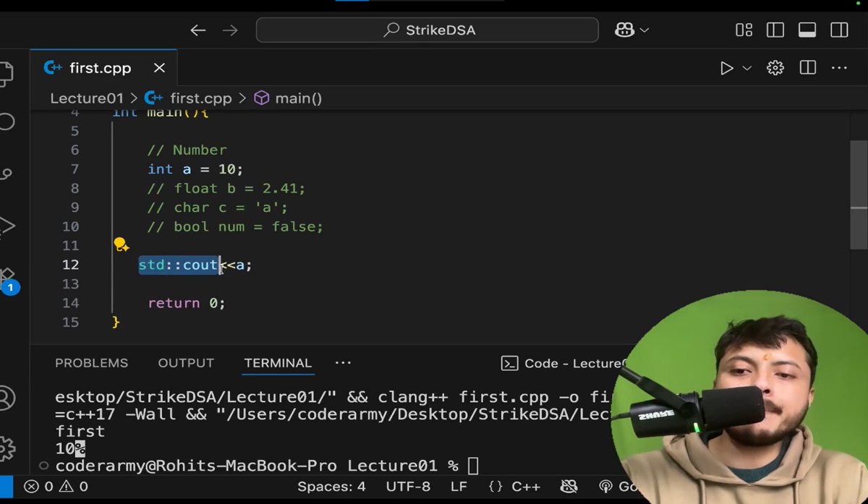This screenshot has height=504, width=868.
Task: Open more actions via the ellipsis icon
Action: (x=838, y=67)
